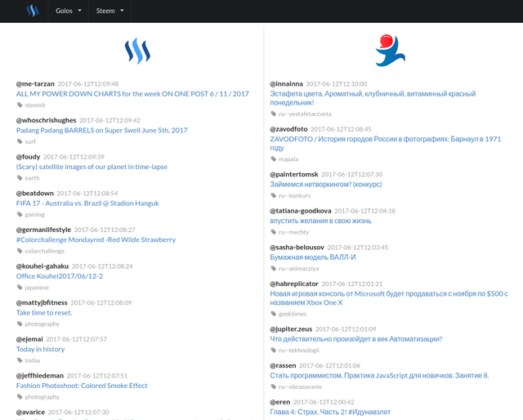Viewport: 523px width, 420px height.
Task: Open the author link @innainna
Action: (286, 83)
